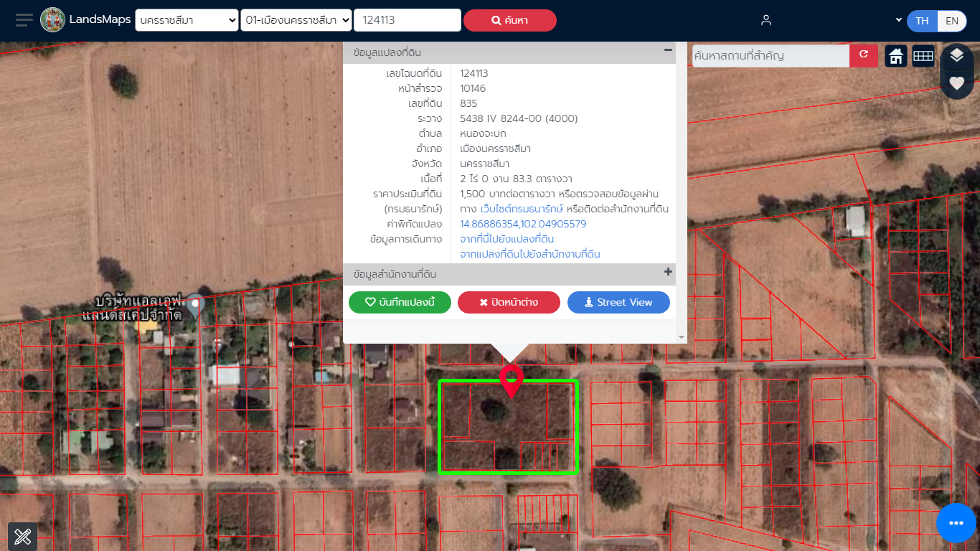Click the เลขโฉนดที่ดิน value 124113 in panel
The height and width of the screenshot is (551, 980).
pyautogui.click(x=474, y=73)
